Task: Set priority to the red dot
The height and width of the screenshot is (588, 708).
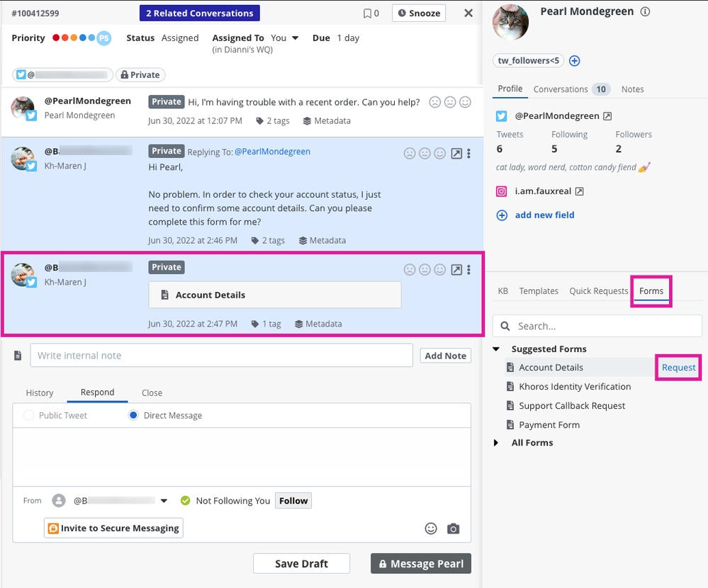Action: tap(56, 38)
